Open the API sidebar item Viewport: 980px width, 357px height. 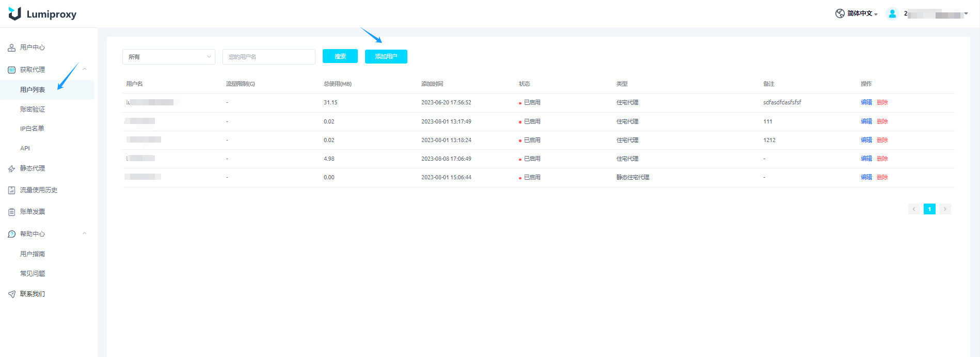coord(25,148)
